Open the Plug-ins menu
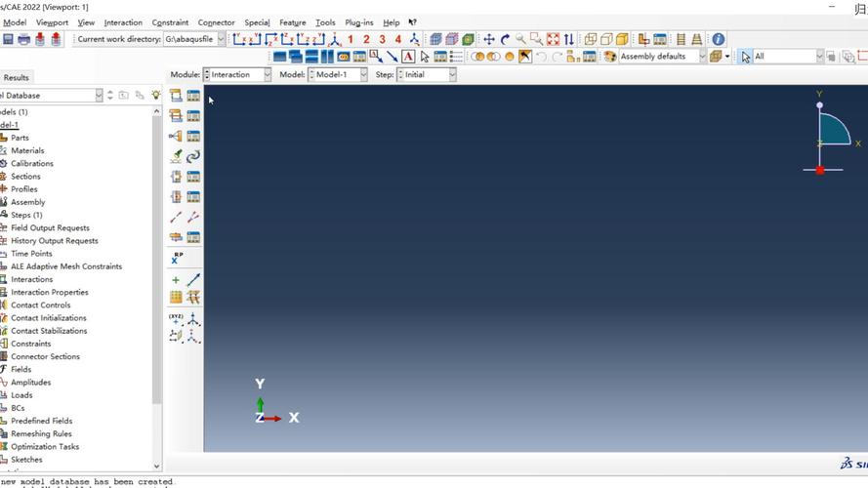 click(358, 22)
